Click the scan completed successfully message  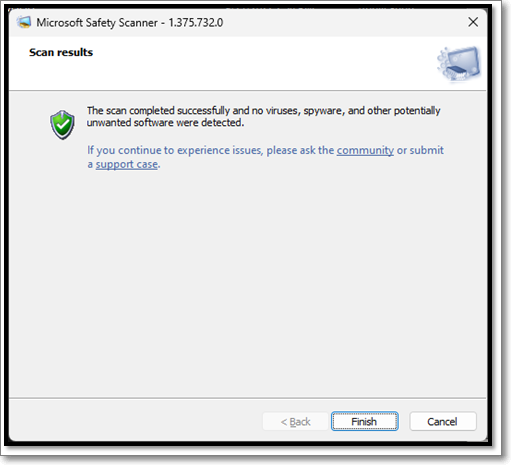point(263,117)
